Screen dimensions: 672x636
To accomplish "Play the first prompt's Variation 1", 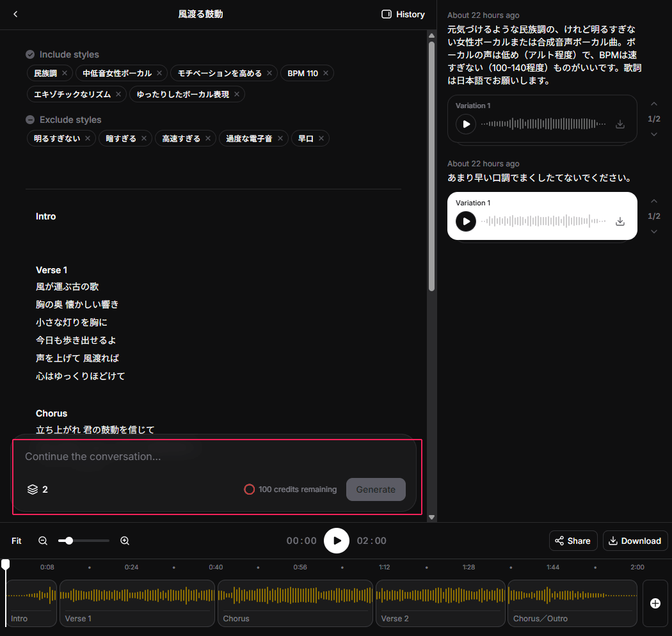I will tap(466, 124).
